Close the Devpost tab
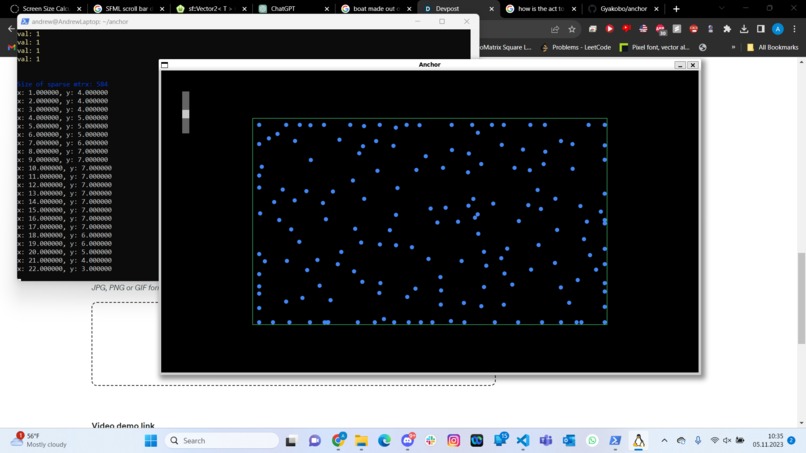Image resolution: width=806 pixels, height=453 pixels. click(491, 9)
